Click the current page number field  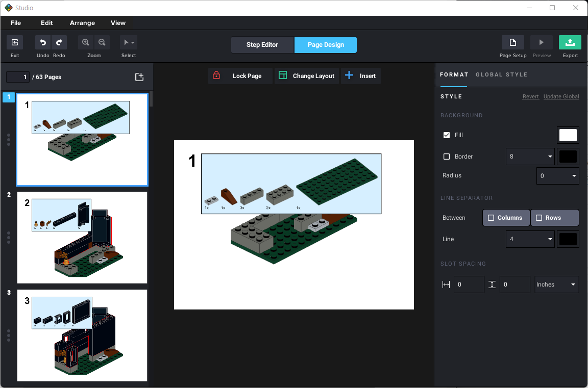tap(18, 77)
